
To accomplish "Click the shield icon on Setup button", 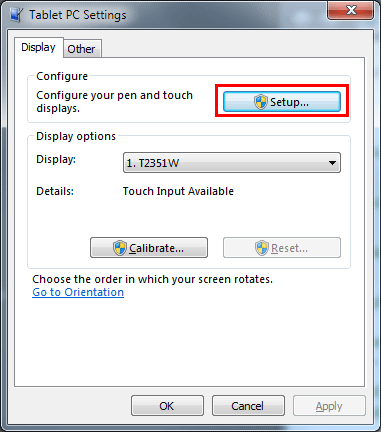I will (260, 102).
